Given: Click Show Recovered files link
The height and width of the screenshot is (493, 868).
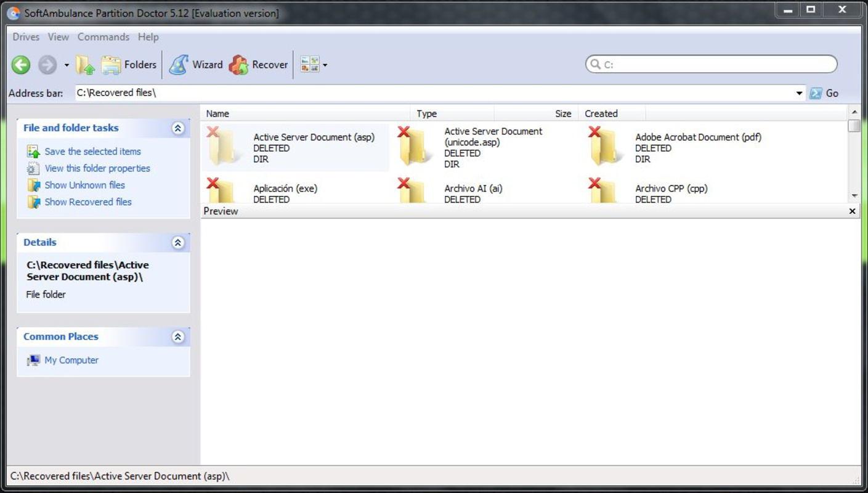Looking at the screenshot, I should point(88,202).
